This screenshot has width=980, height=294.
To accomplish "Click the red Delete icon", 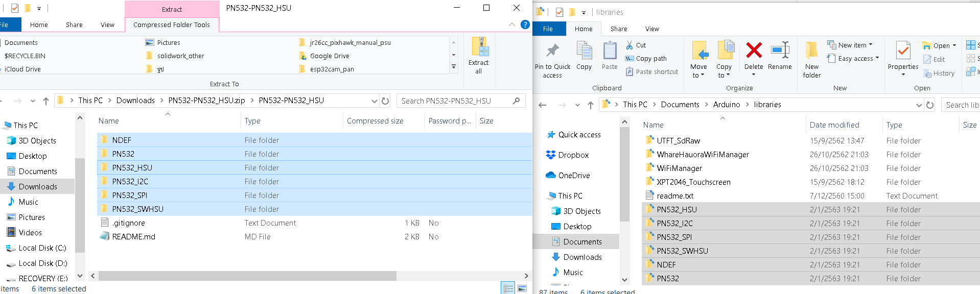I will [x=754, y=50].
